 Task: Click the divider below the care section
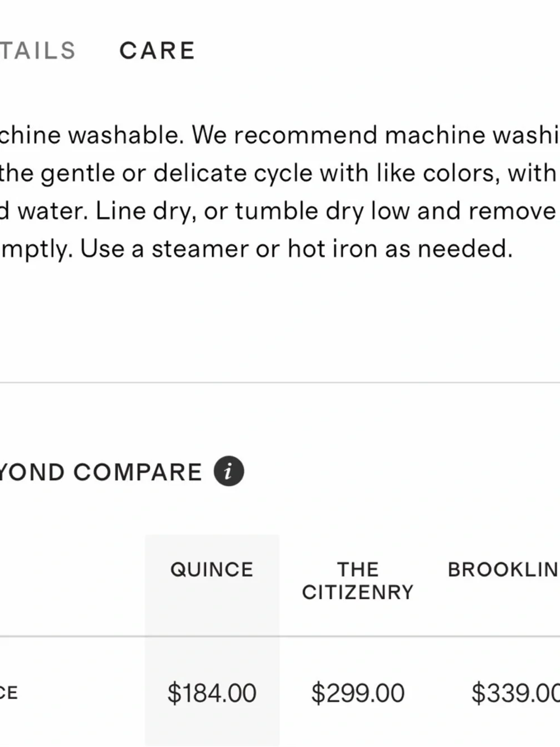(280, 383)
